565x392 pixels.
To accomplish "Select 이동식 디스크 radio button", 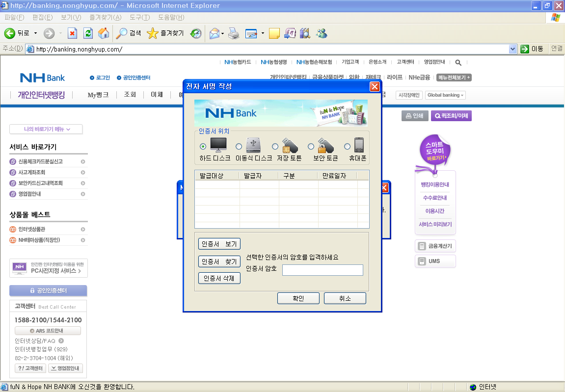I will (x=239, y=146).
